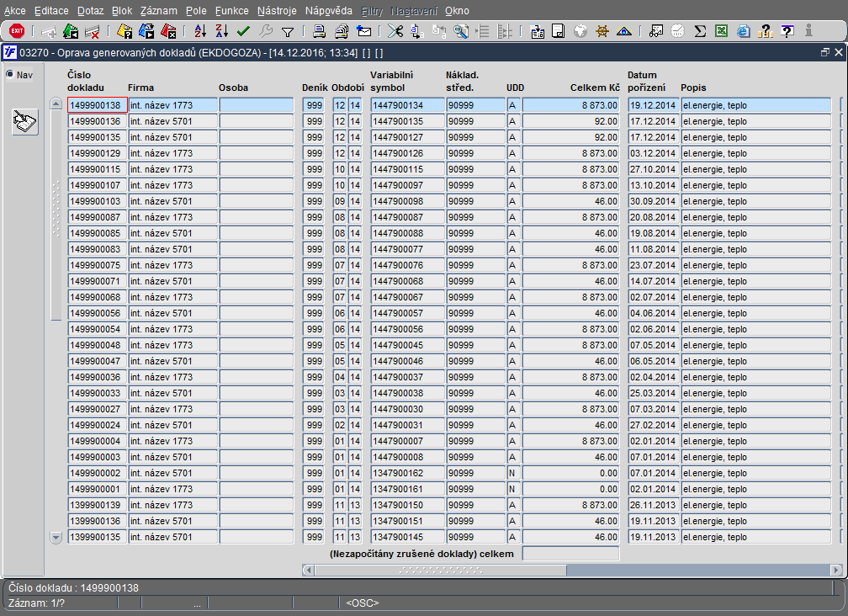Open the Editace menu

click(51, 11)
